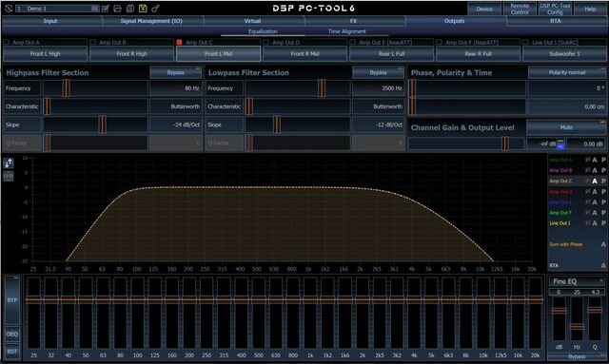Click the Channel Gain slider handle
This screenshot has width=609, height=364.
(505, 144)
